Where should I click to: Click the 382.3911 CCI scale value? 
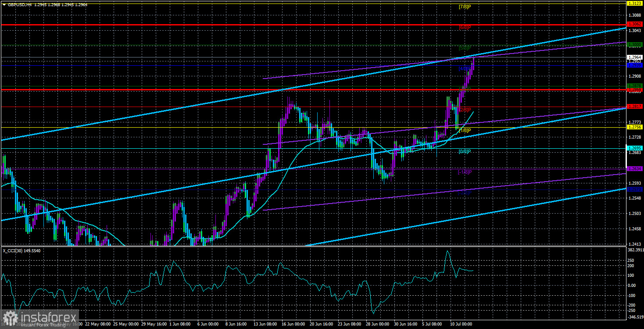pos(635,250)
